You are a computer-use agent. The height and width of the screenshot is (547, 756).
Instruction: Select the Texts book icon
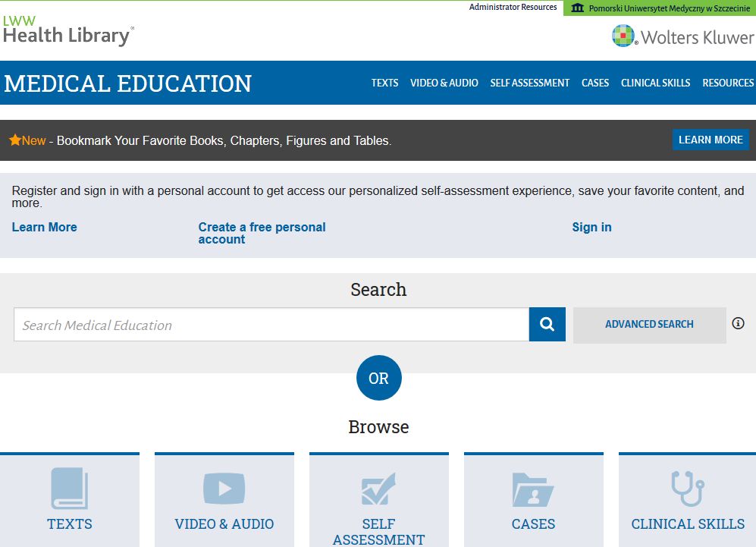pos(69,488)
